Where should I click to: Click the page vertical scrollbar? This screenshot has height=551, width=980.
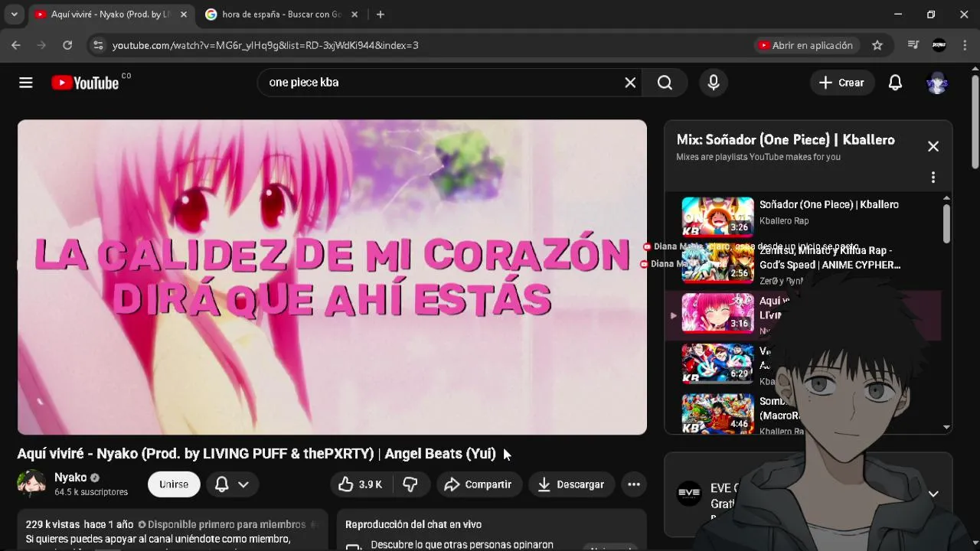(975, 122)
